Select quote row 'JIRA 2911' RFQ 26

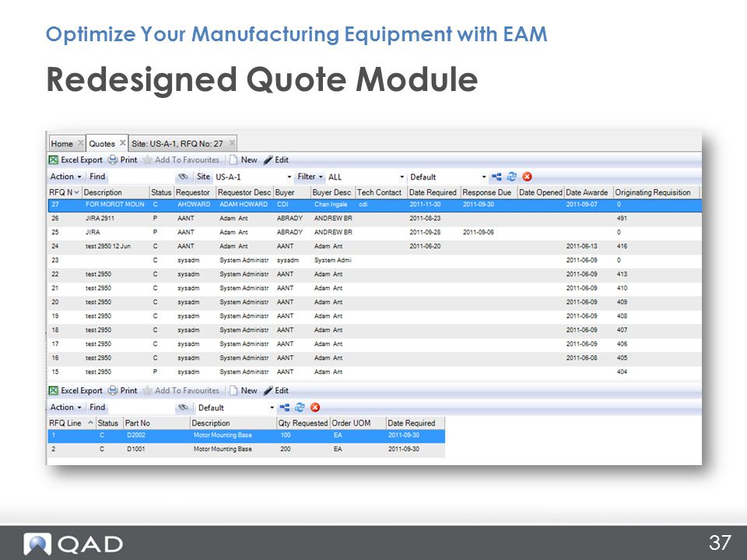pyautogui.click(x=374, y=218)
